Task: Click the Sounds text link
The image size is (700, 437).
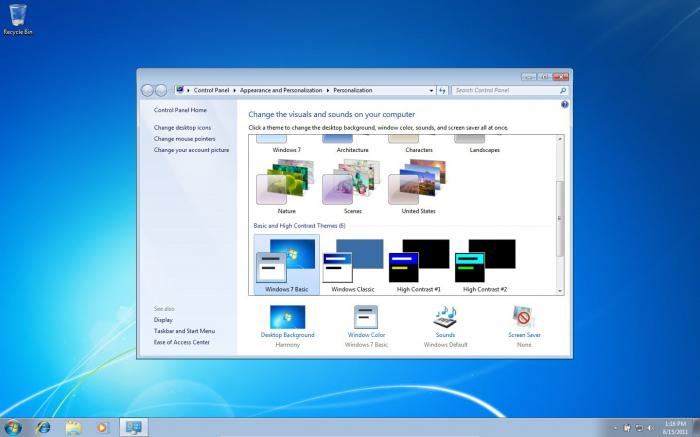Action: (x=445, y=335)
